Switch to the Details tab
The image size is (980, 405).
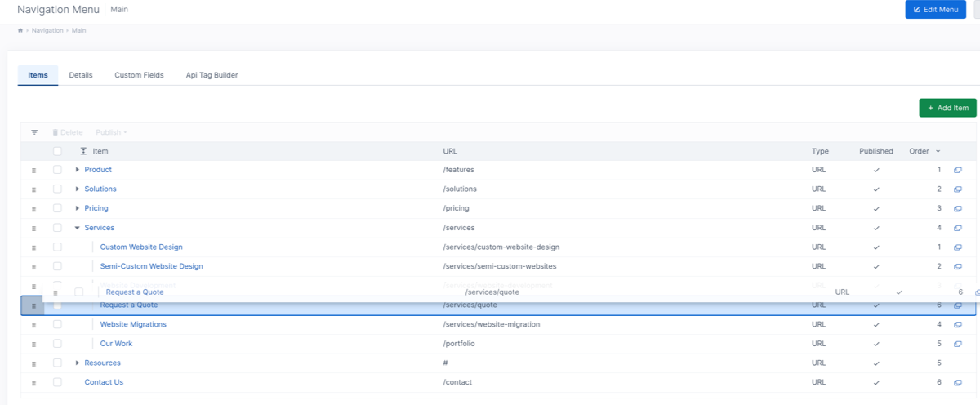(x=80, y=75)
